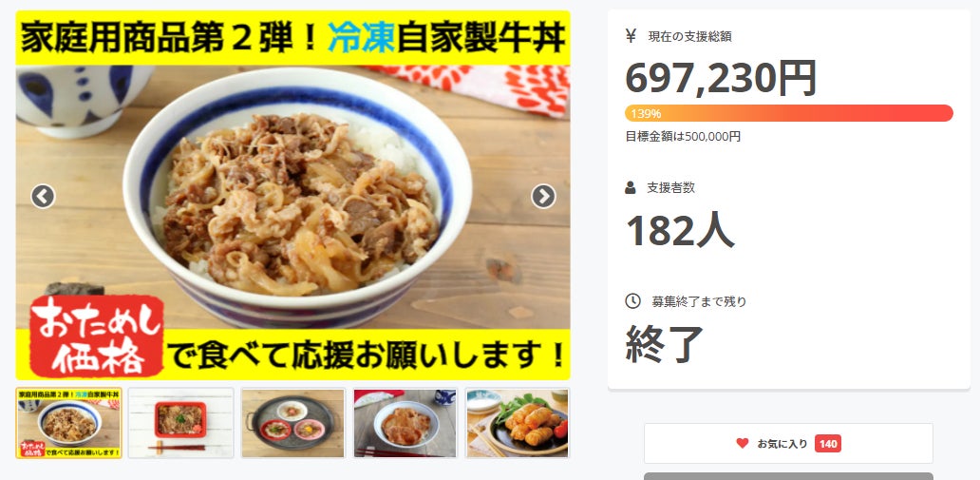This screenshot has height=480, width=980.
Task: Select thumbnail of pork bowl with chopsticks
Action: (x=405, y=423)
